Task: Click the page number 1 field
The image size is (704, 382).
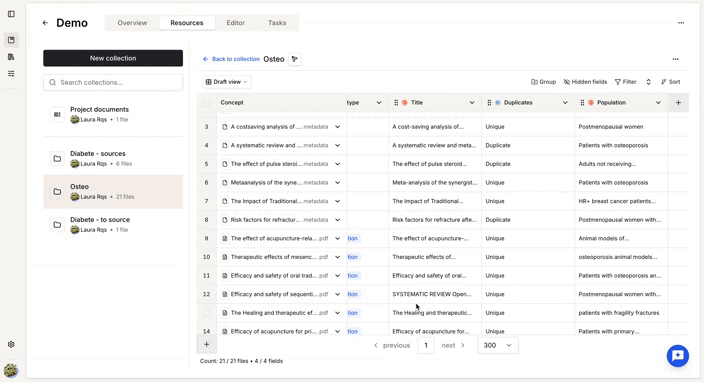Action: pyautogui.click(x=426, y=345)
